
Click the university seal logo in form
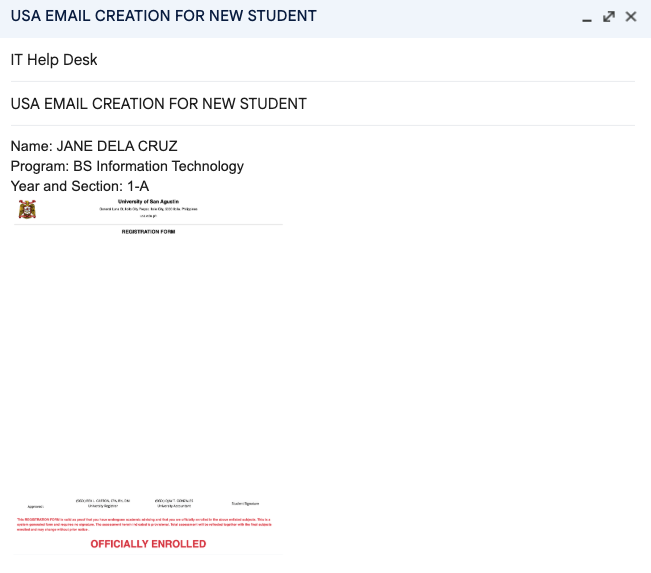27,209
